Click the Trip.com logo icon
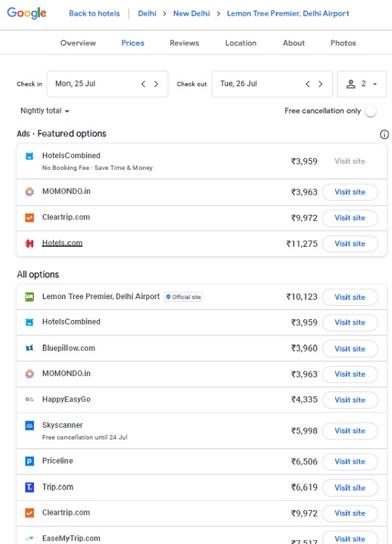 29,487
